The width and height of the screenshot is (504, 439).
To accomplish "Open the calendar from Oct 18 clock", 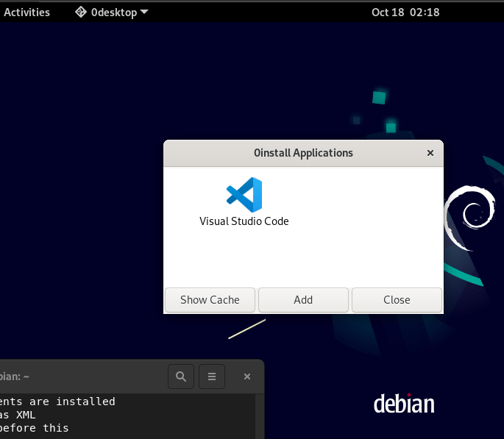I will coord(405,12).
